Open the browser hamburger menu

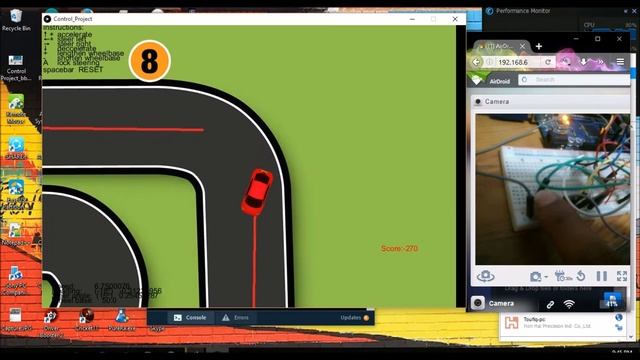[x=620, y=62]
